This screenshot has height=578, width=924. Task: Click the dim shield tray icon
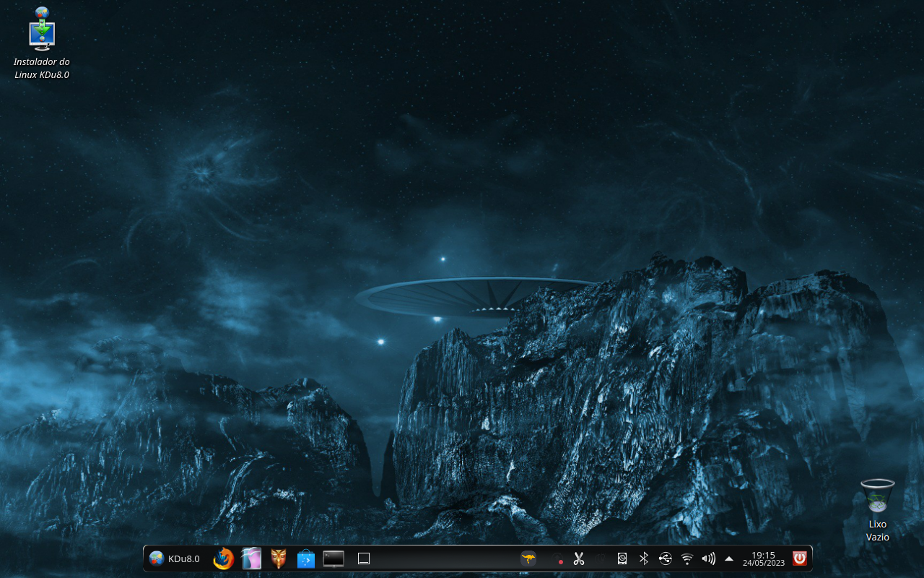pos(601,558)
